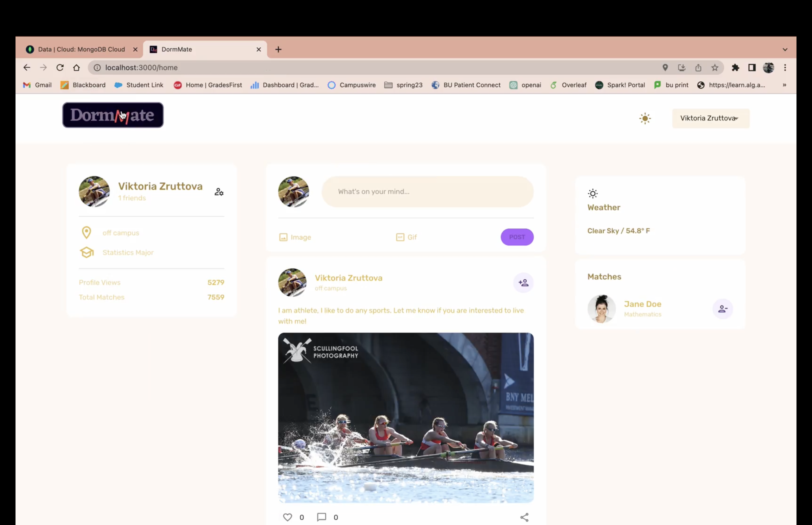
Task: Open tab search dropdown arrow
Action: click(785, 49)
